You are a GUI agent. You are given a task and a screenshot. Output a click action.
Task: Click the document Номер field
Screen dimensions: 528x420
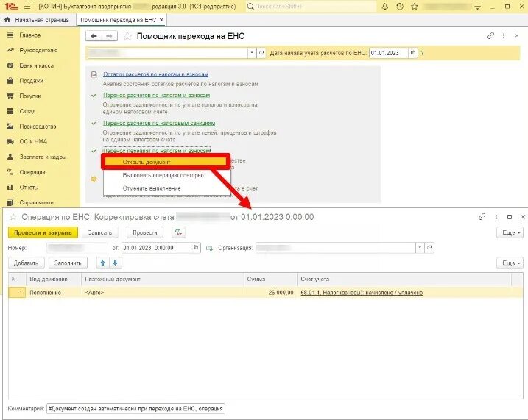click(x=77, y=248)
